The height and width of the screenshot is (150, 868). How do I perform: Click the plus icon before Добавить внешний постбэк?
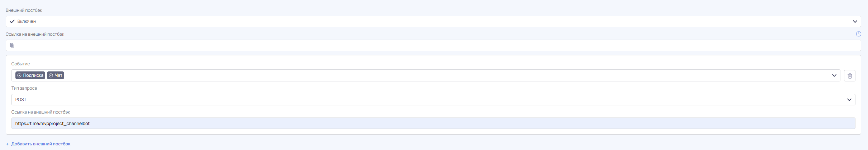pyautogui.click(x=7, y=144)
